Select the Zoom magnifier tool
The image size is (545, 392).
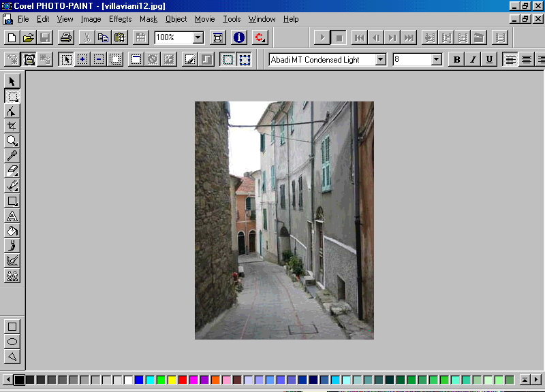[12, 141]
